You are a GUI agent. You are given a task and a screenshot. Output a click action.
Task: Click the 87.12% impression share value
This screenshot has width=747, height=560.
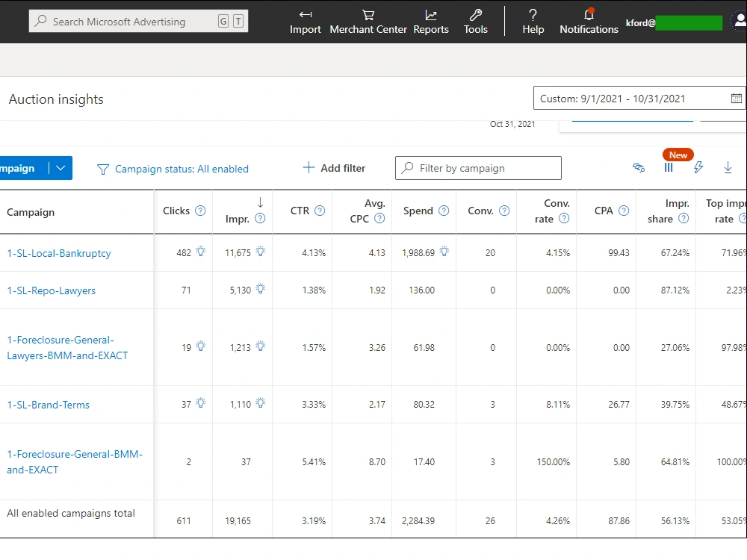(675, 290)
